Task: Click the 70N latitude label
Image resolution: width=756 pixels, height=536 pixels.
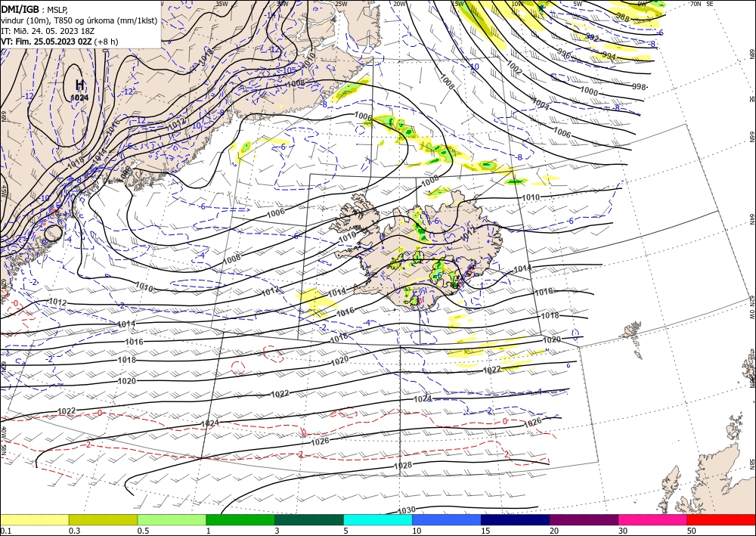Action: 696,4
